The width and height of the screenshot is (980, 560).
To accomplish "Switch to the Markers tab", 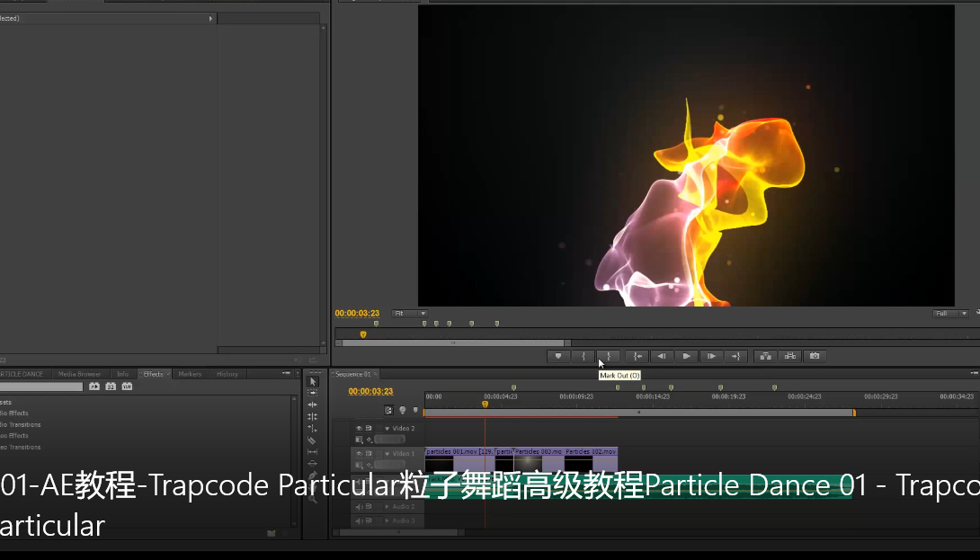I will pyautogui.click(x=190, y=374).
